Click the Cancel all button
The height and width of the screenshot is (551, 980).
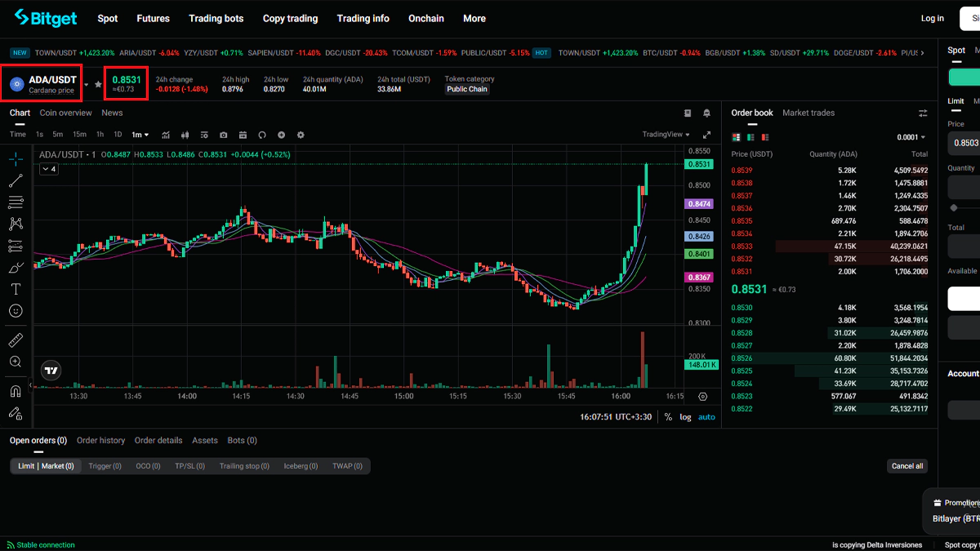(x=907, y=466)
